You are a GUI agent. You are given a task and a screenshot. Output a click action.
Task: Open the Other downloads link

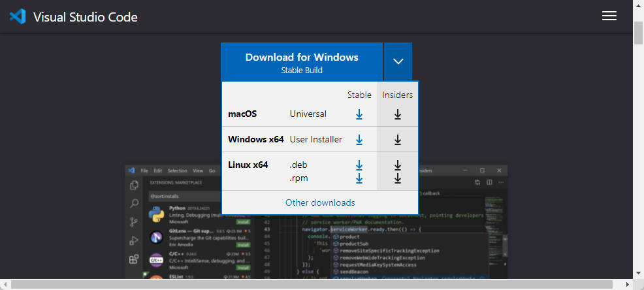pos(320,202)
